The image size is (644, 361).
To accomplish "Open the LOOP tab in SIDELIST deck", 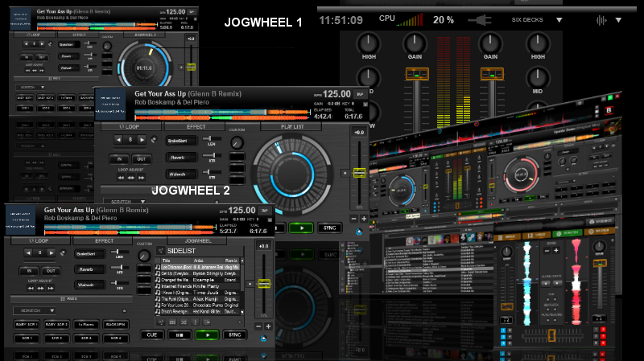I will point(39,241).
